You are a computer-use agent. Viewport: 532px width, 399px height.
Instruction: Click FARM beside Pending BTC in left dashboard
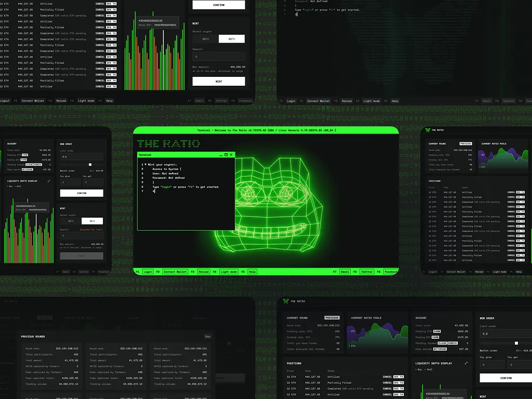tap(23, 160)
